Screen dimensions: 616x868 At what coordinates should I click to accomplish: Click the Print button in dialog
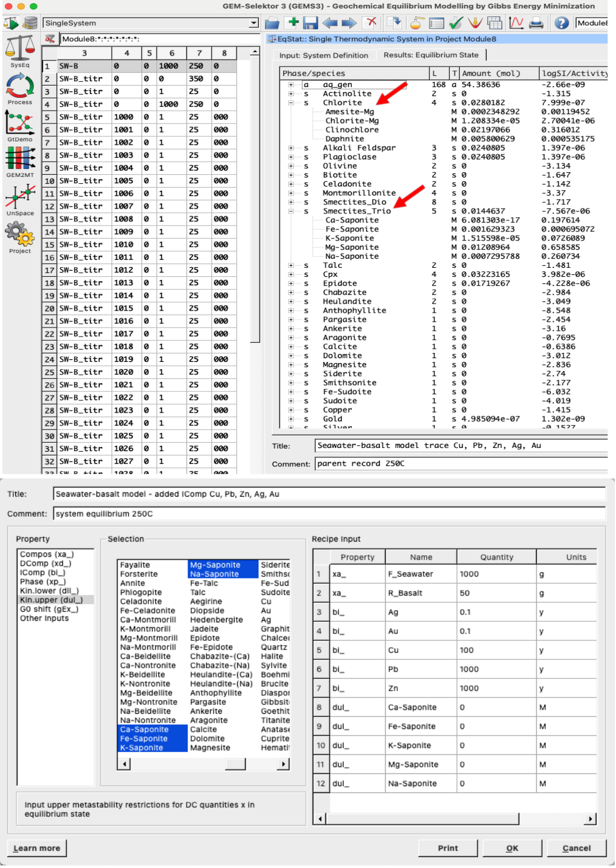click(x=448, y=848)
